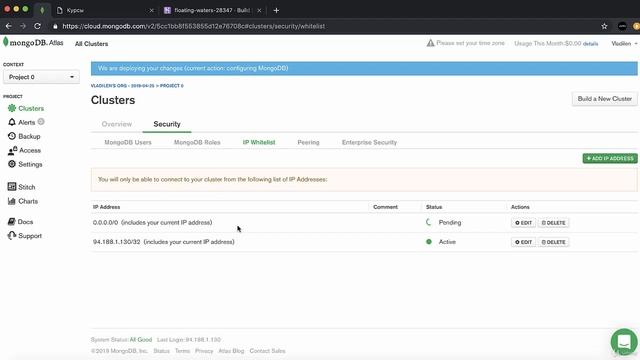This screenshot has width=640, height=360.
Task: Open Charts in the sidebar
Action: [23, 201]
